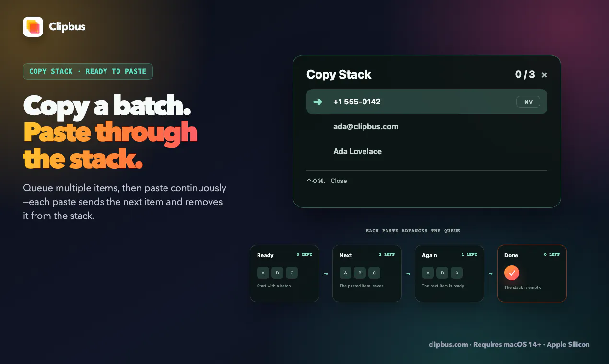The width and height of the screenshot is (609, 364).
Task: Click the ⌘V shortcut badge
Action: [x=528, y=102]
